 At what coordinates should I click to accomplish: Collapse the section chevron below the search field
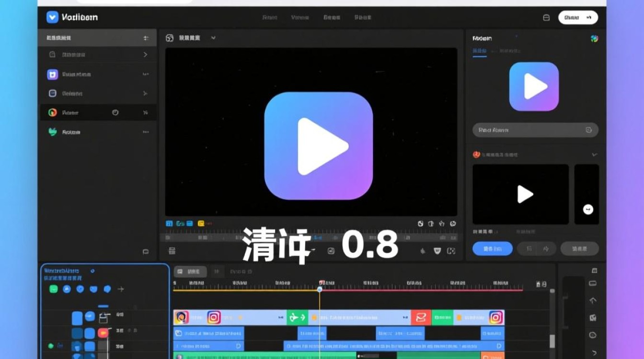point(594,155)
